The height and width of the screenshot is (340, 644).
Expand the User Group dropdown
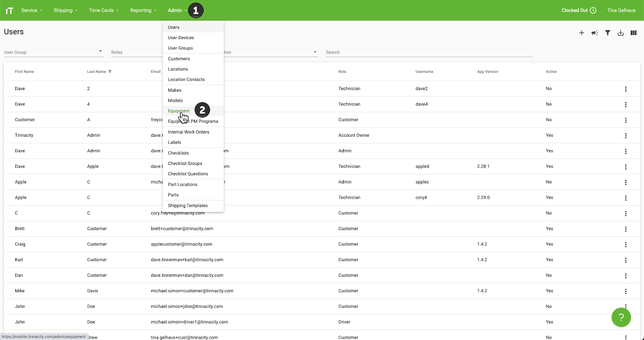coord(54,52)
